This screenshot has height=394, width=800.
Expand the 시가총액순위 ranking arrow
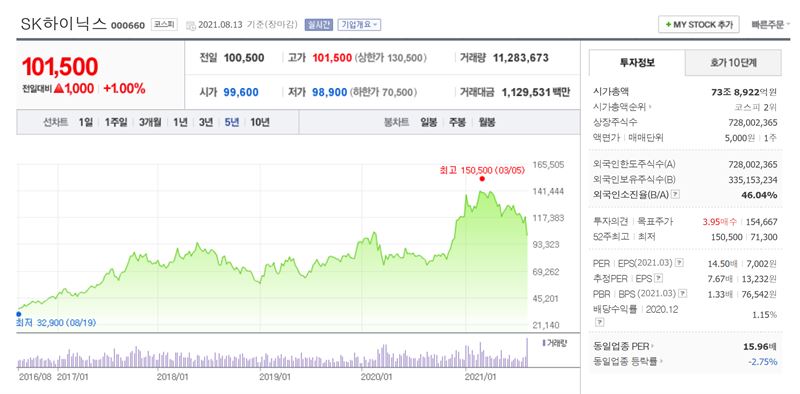[650, 108]
